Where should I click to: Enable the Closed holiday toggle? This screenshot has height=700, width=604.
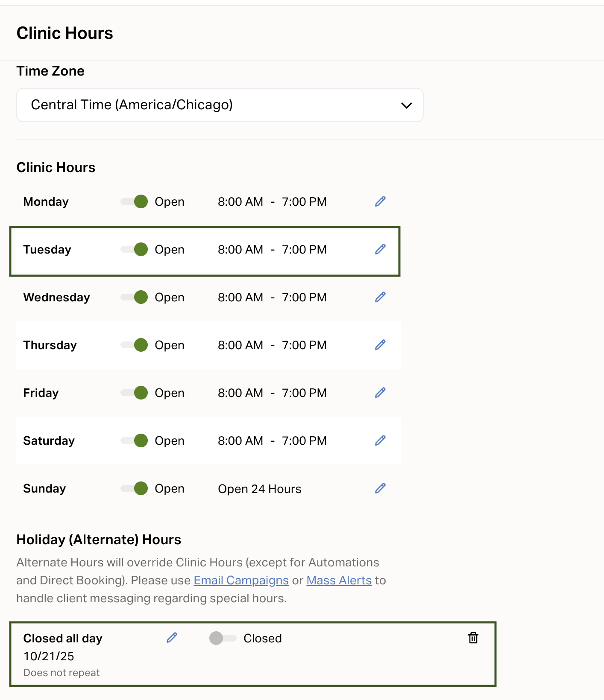pyautogui.click(x=223, y=638)
